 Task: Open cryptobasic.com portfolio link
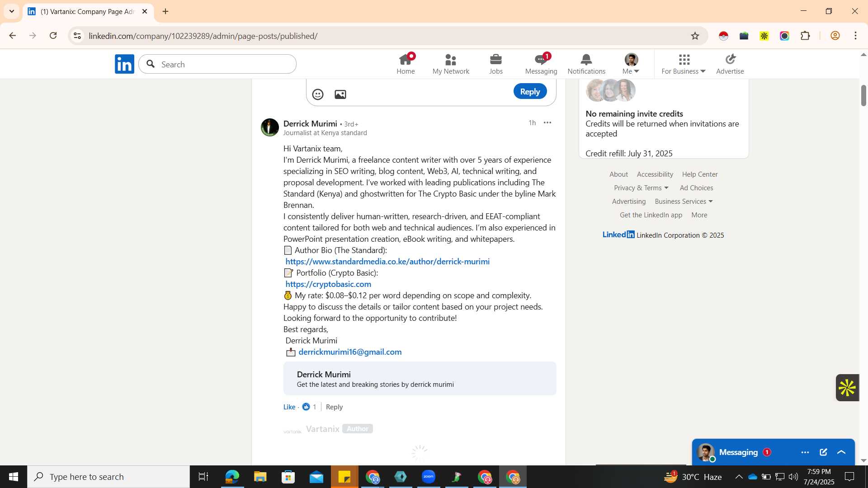pyautogui.click(x=328, y=284)
